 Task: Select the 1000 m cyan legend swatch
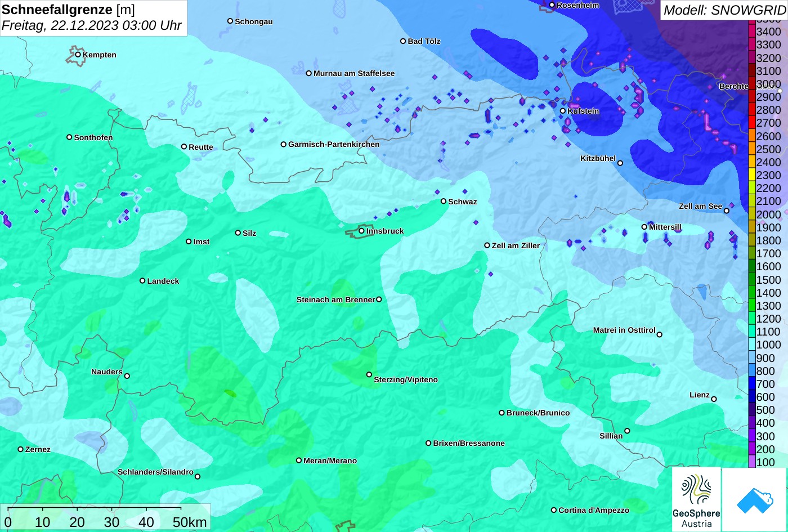point(751,345)
